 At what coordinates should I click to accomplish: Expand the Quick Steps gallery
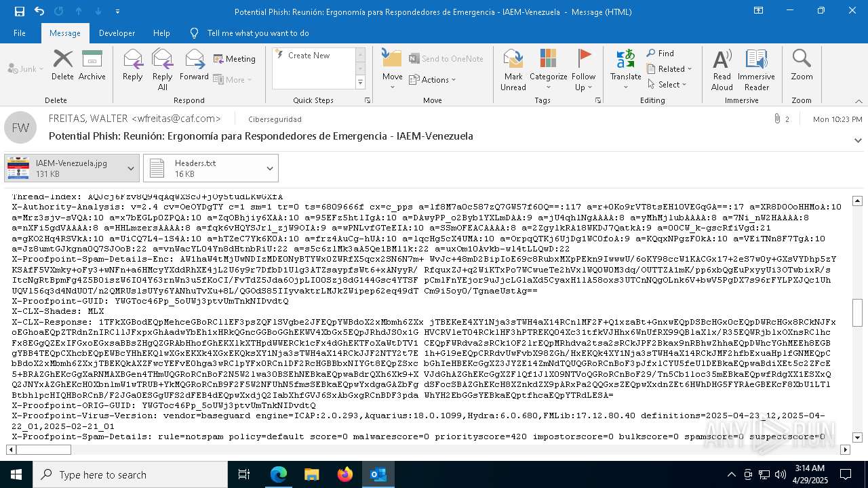pyautogui.click(x=361, y=83)
